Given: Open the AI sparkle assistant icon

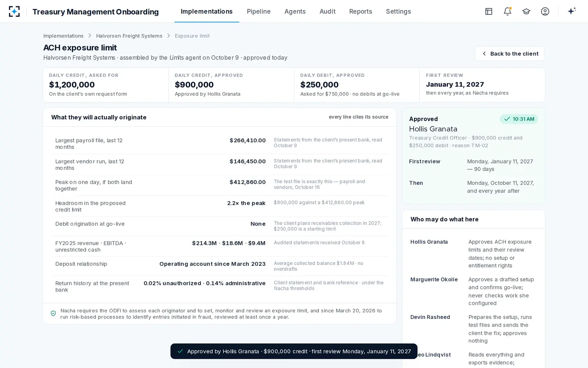Looking at the screenshot, I should coord(572,11).
